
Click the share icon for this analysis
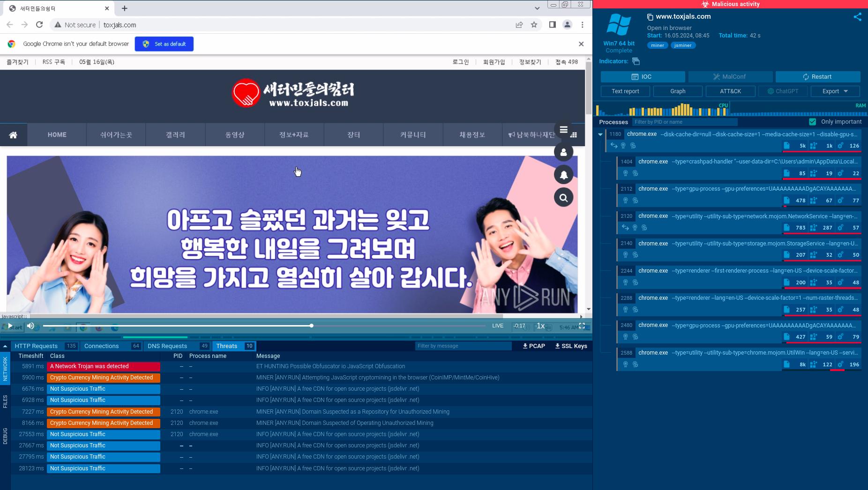click(x=857, y=17)
